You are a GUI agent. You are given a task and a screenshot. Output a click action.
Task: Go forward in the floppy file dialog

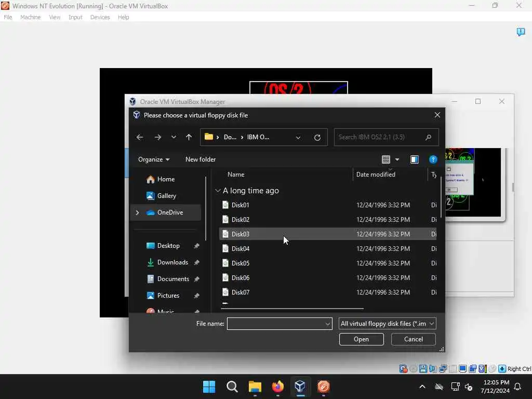point(158,137)
